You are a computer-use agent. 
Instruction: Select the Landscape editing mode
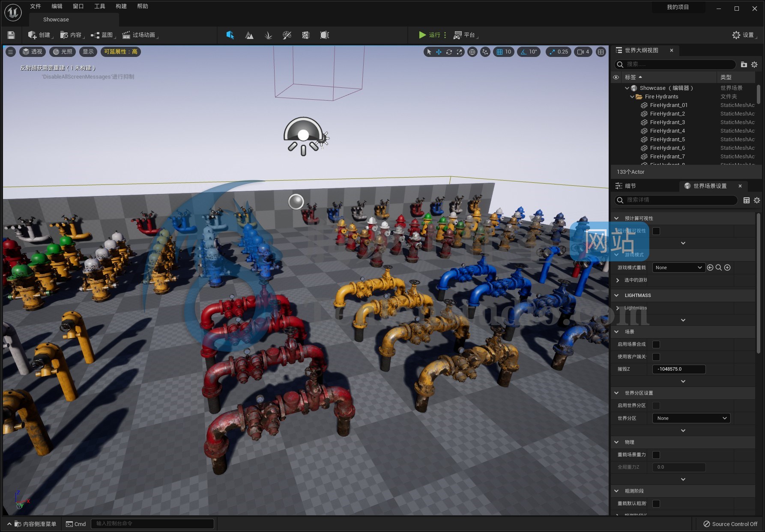point(249,35)
